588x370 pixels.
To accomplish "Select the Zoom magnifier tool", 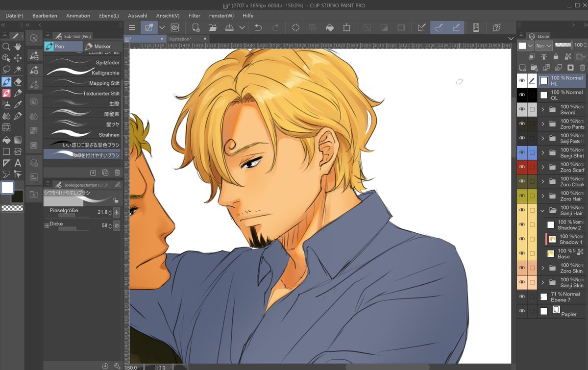I will coord(6,47).
